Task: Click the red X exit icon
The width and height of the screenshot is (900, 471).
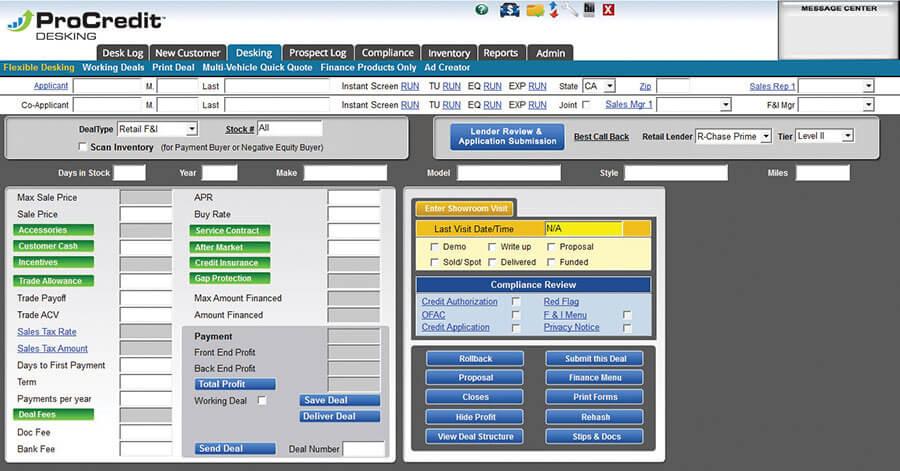Action: click(x=608, y=9)
